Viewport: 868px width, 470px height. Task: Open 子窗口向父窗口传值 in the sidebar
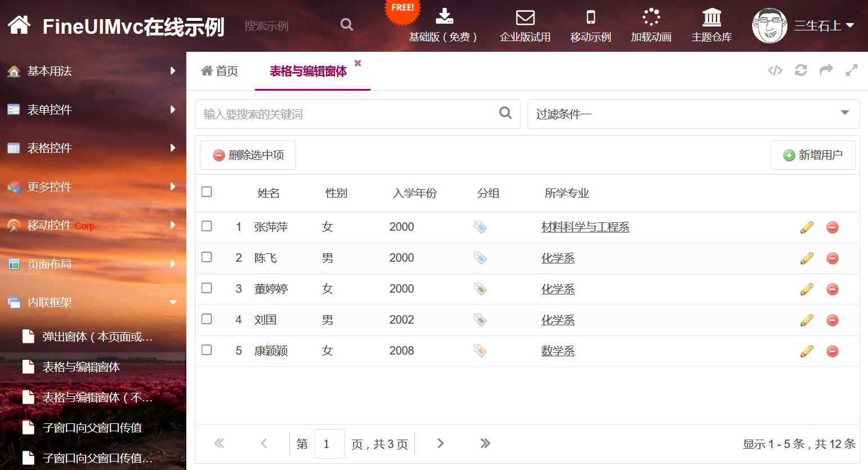point(92,428)
